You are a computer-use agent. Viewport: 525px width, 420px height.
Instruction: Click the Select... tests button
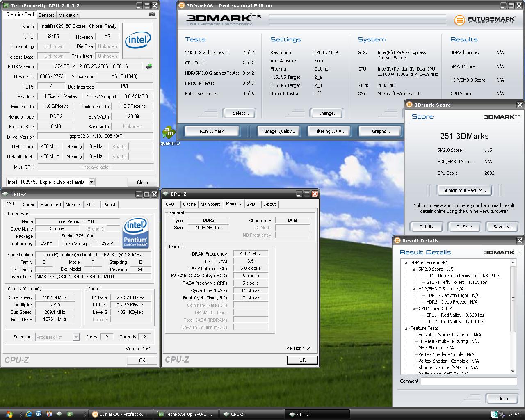pyautogui.click(x=241, y=113)
